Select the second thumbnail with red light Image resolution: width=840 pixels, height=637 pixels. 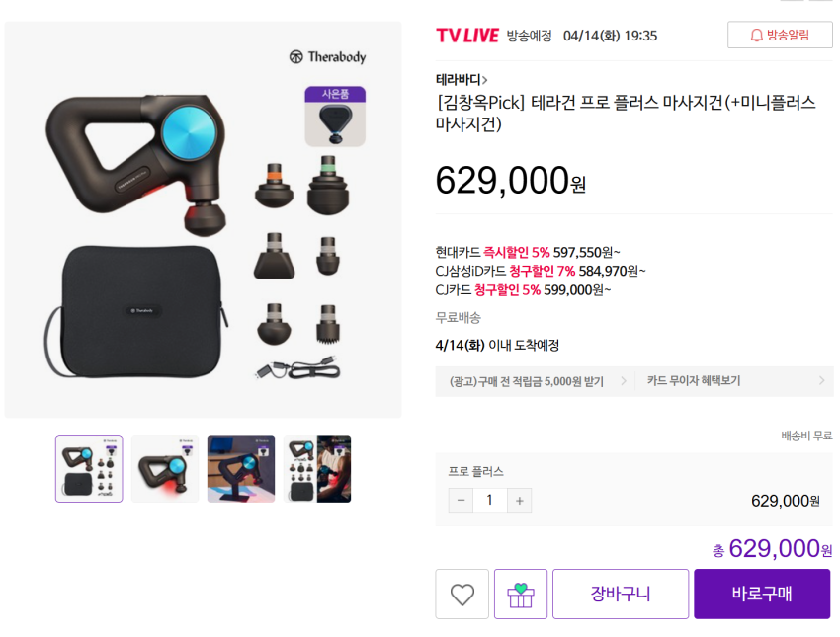click(x=165, y=468)
